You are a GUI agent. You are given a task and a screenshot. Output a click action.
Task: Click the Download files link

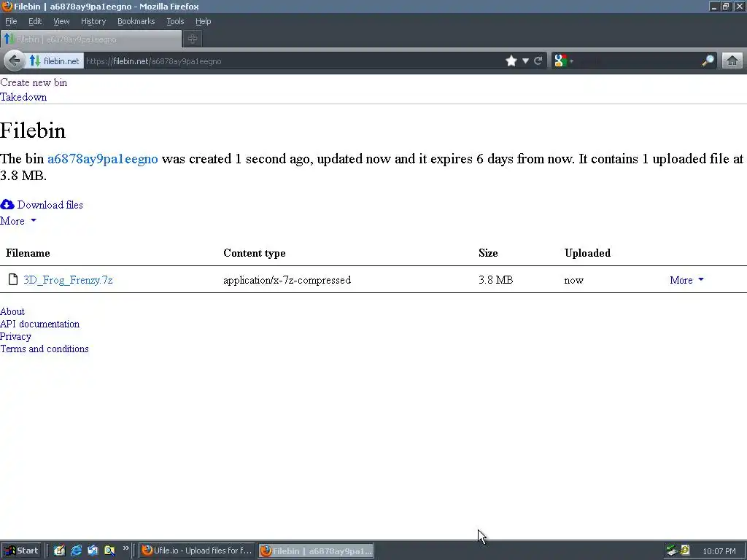pos(50,205)
